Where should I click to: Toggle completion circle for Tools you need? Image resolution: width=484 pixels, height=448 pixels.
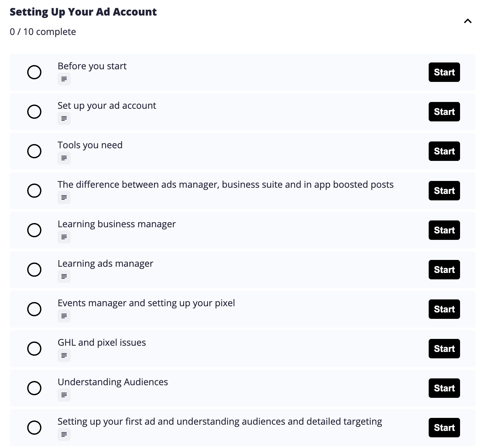pyautogui.click(x=34, y=151)
